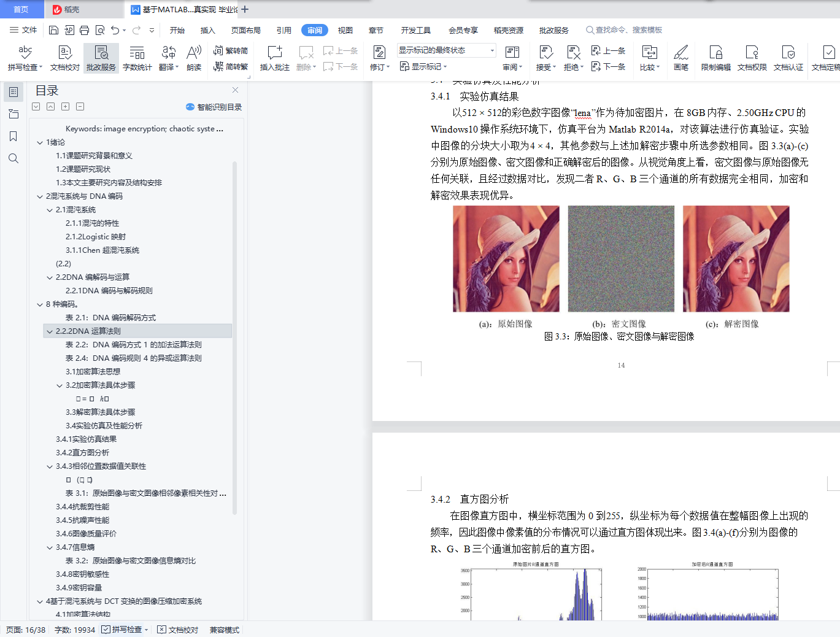Viewport: 840px width, 637px height.
Task: Go to 1.2课题研究现状 outline entry
Action: [x=83, y=169]
